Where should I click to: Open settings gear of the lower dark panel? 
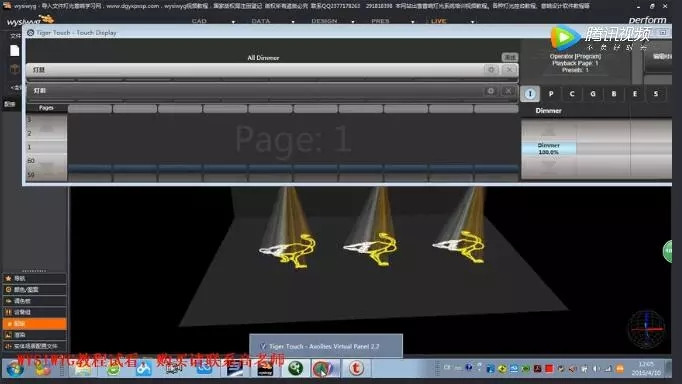click(491, 91)
